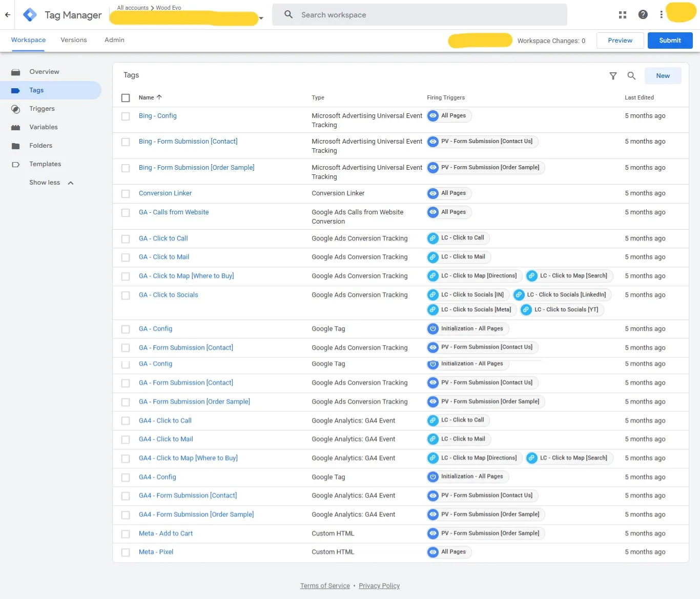Check the GA4 - Config row checkbox
Image resolution: width=700 pixels, height=599 pixels.
pos(126,477)
